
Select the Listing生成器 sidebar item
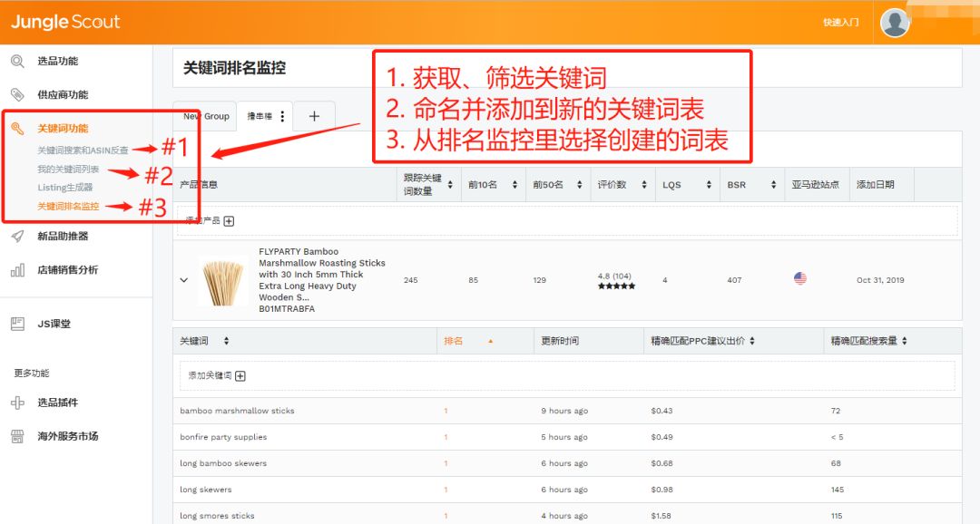click(64, 188)
